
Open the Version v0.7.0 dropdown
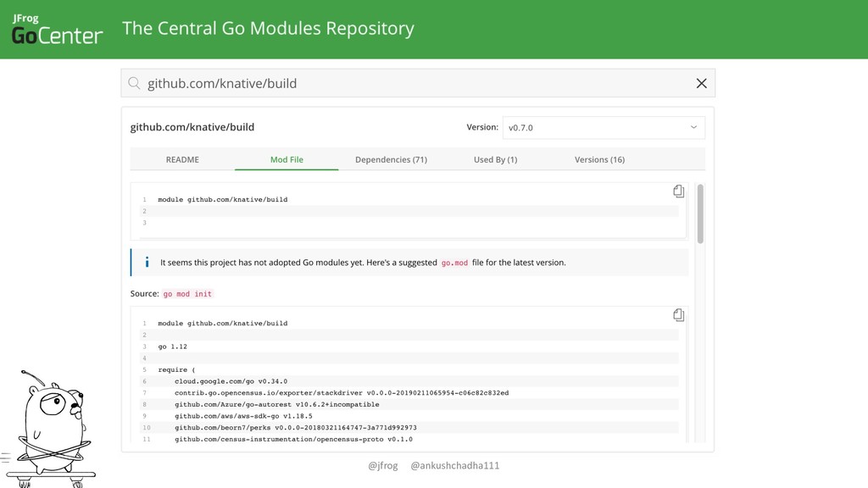604,127
